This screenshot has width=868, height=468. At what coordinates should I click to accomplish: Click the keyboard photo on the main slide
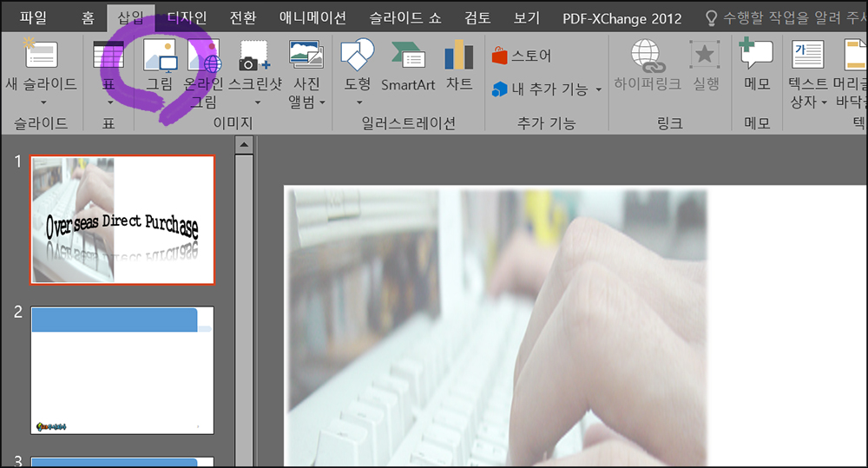496,327
